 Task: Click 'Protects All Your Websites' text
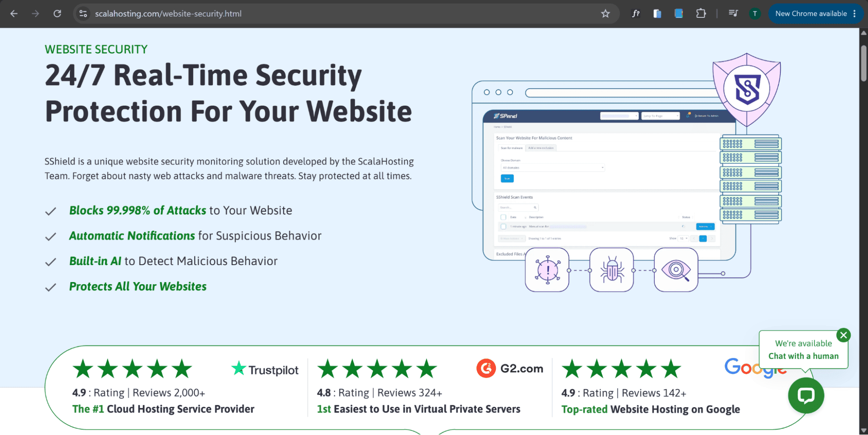[x=138, y=286]
